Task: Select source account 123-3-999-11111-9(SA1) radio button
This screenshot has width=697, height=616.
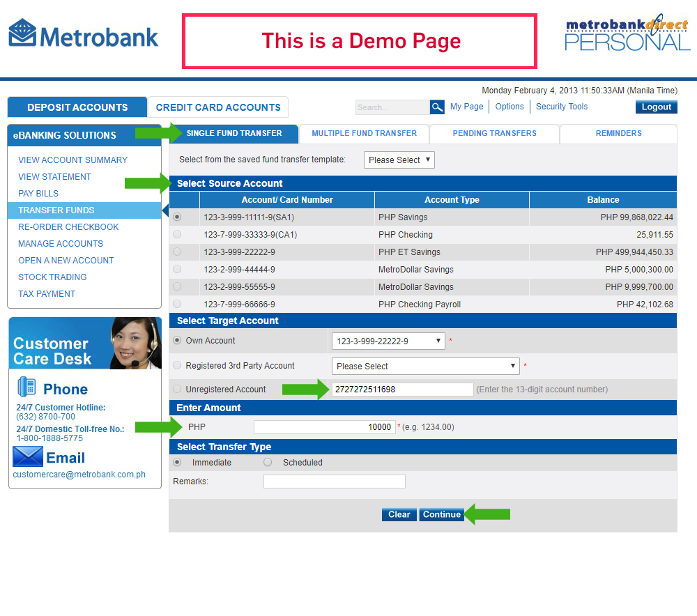Action: 177,217
